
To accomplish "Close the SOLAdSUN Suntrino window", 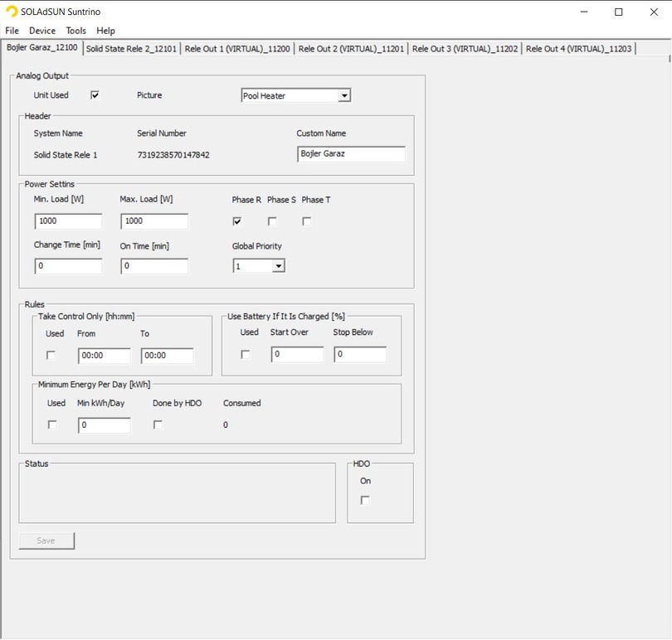I will coord(654,12).
